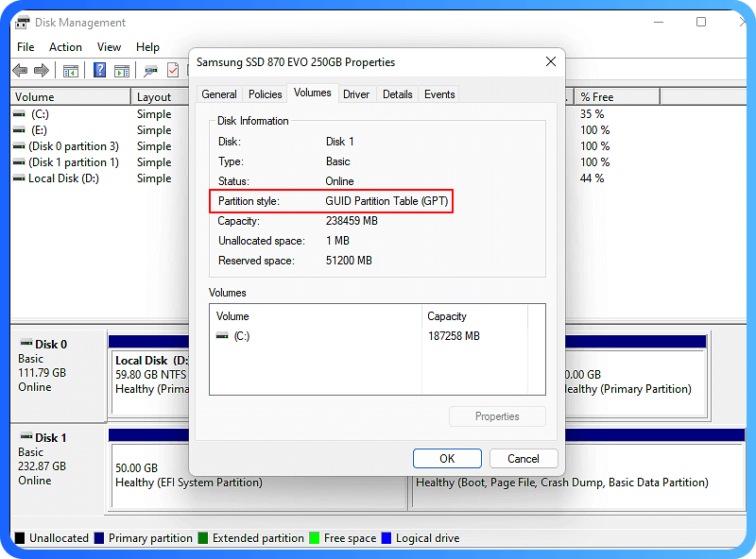
Task: Open the Action menu
Action: 65,47
